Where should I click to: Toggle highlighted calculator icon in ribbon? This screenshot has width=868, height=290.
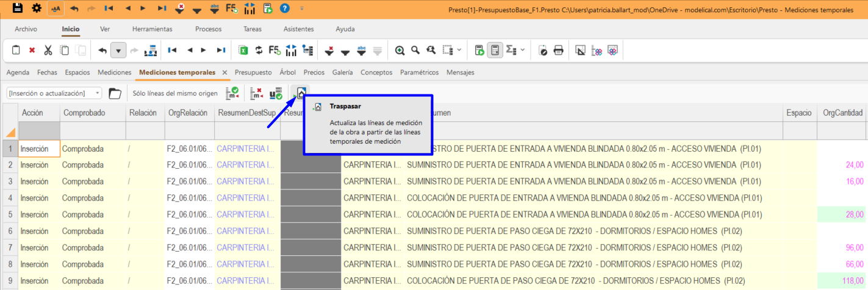coord(495,51)
